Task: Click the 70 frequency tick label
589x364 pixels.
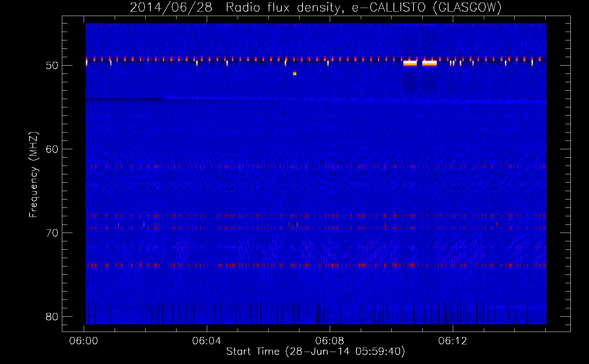Action: pyautogui.click(x=52, y=233)
